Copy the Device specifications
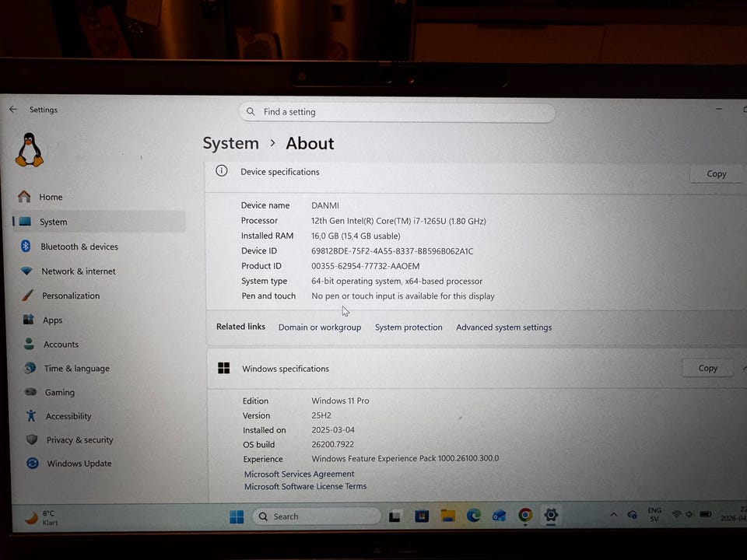The height and width of the screenshot is (560, 747). click(x=716, y=173)
